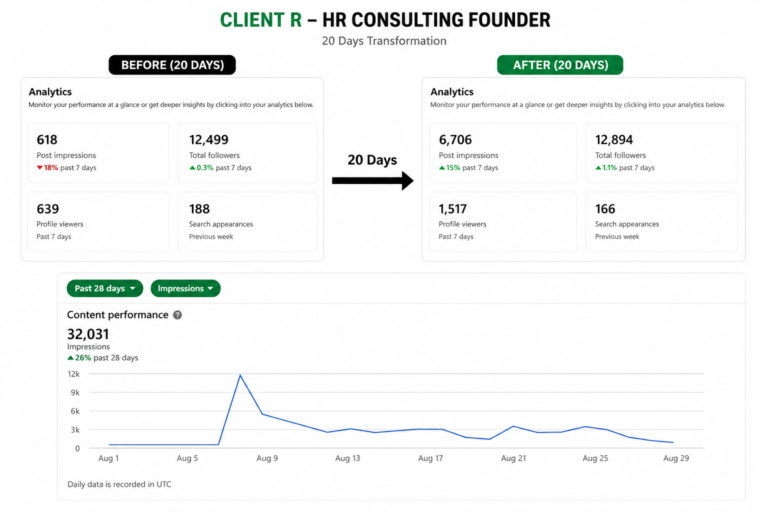Open the 188 Search appearances card

pos(248,222)
